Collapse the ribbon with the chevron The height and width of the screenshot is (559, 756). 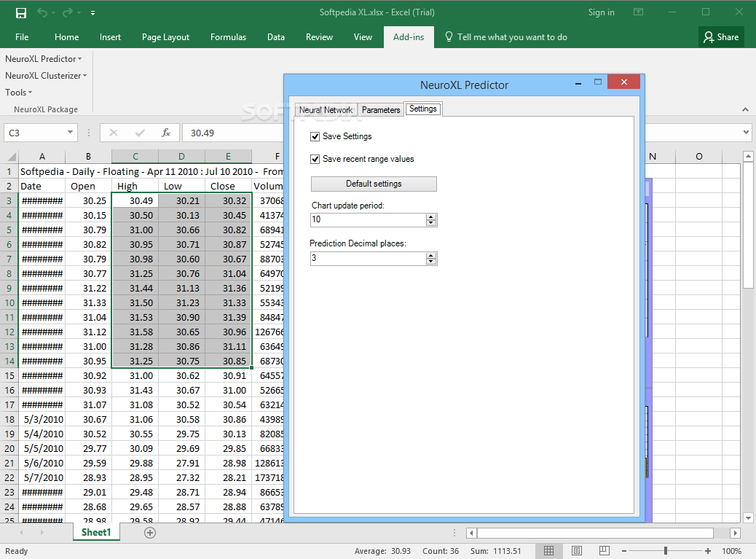(x=745, y=110)
